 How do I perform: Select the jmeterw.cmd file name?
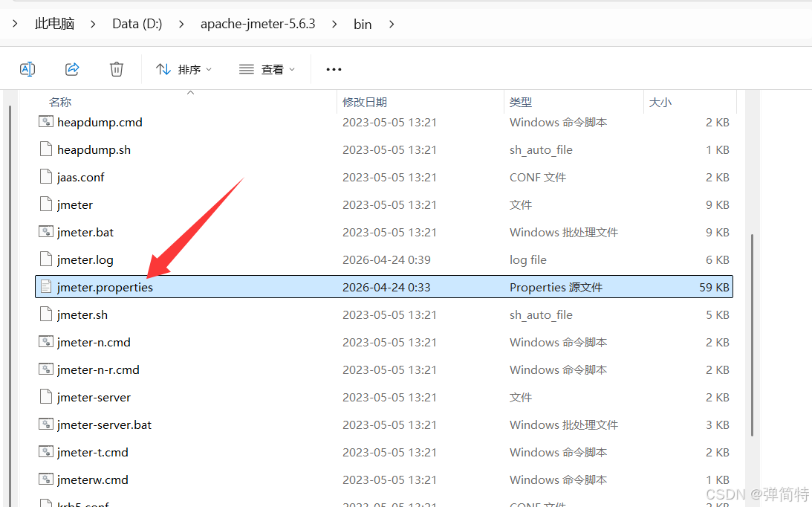(93, 479)
